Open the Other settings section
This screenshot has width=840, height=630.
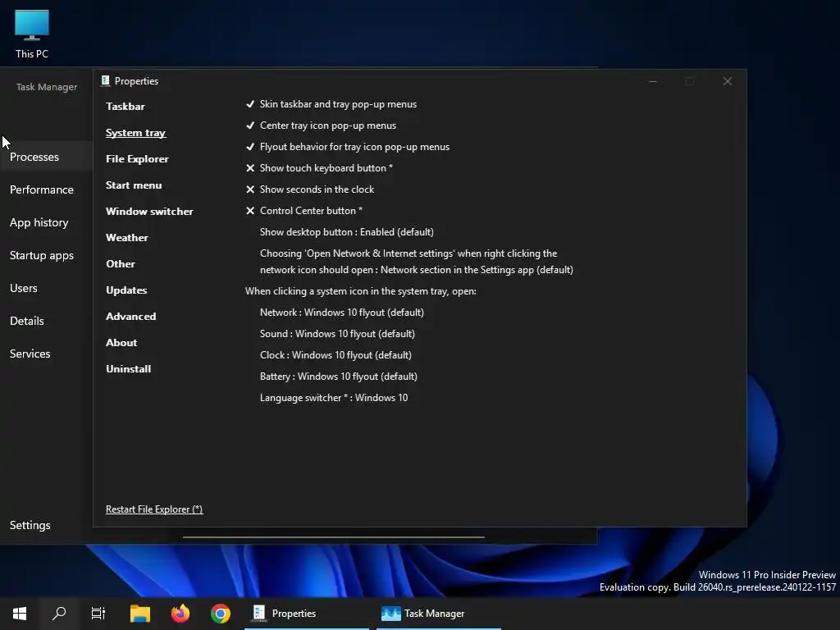point(121,264)
